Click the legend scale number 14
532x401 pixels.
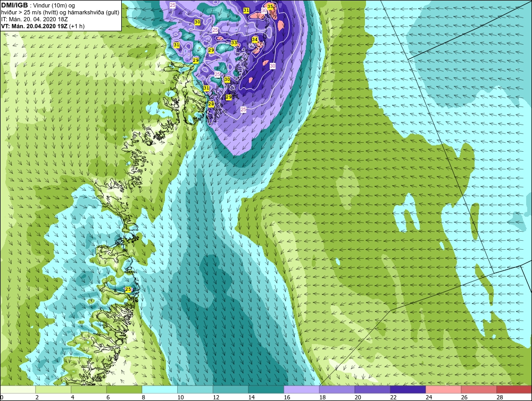[x=252, y=397]
